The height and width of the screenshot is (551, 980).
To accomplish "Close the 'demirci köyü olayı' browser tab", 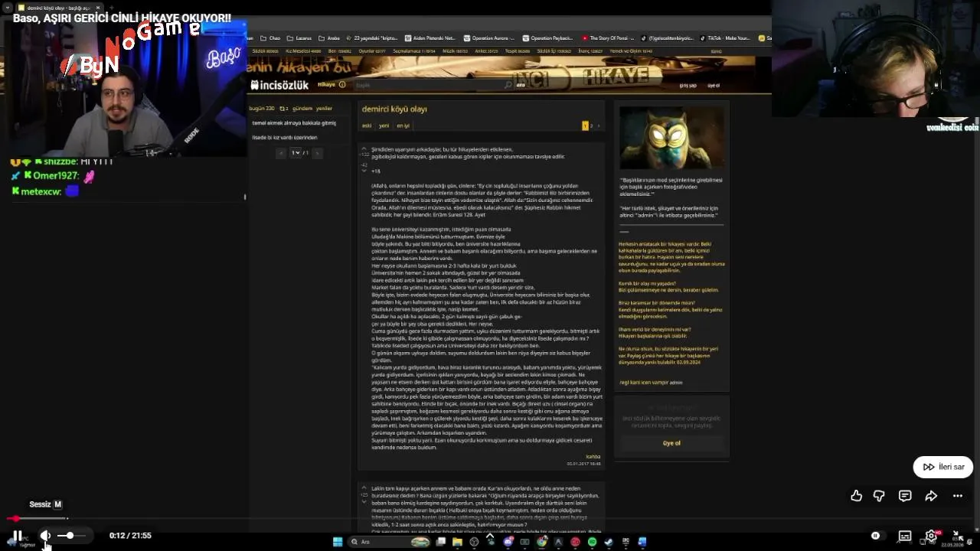I will (98, 8).
